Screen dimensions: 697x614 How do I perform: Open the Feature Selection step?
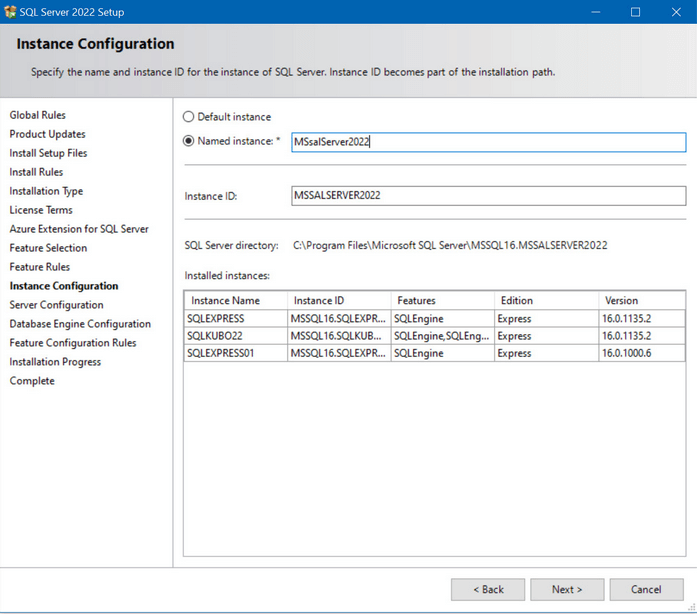pyautogui.click(x=48, y=248)
